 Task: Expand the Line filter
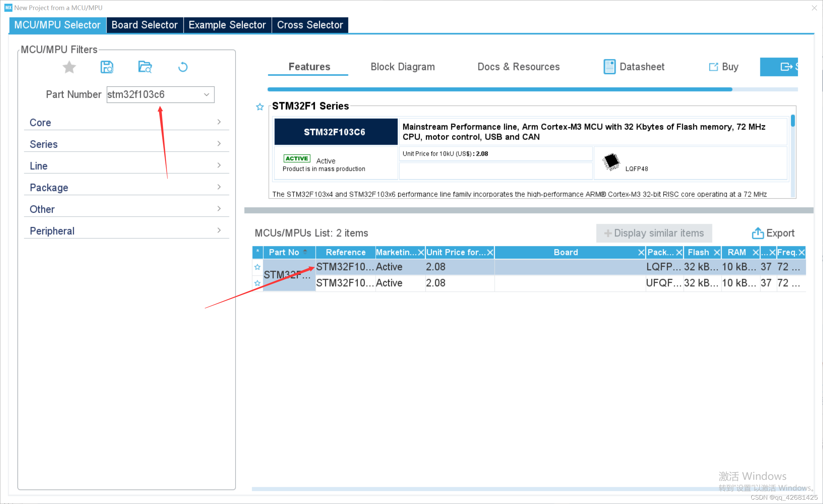tap(126, 166)
